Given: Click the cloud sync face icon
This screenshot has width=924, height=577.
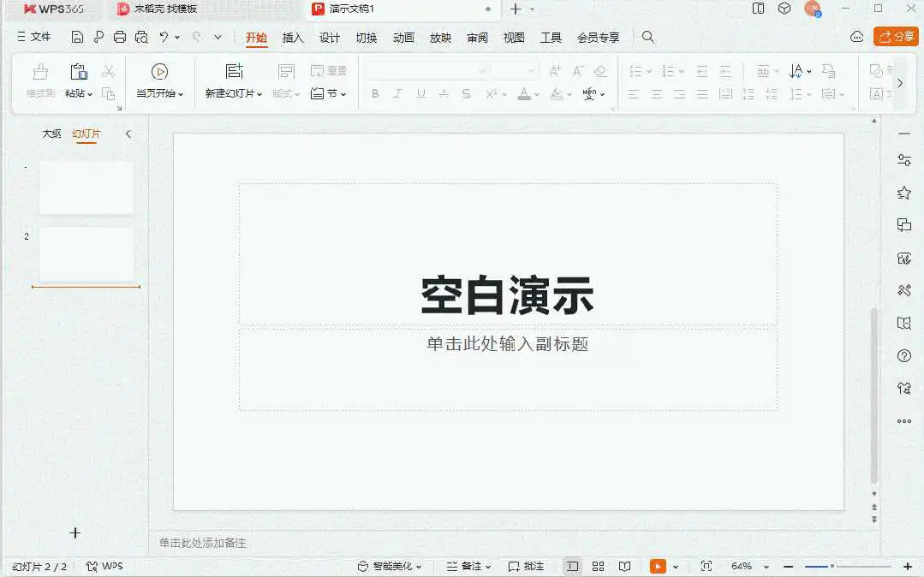Looking at the screenshot, I should (857, 37).
